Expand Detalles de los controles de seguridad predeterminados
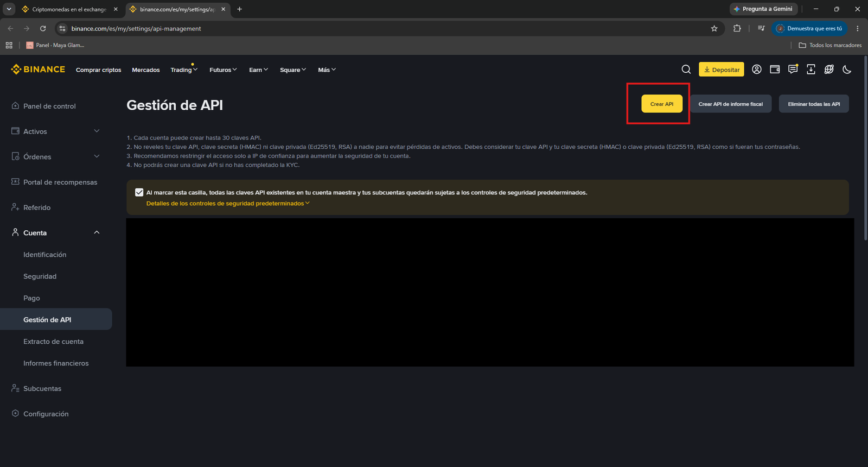The image size is (868, 467). coord(228,203)
